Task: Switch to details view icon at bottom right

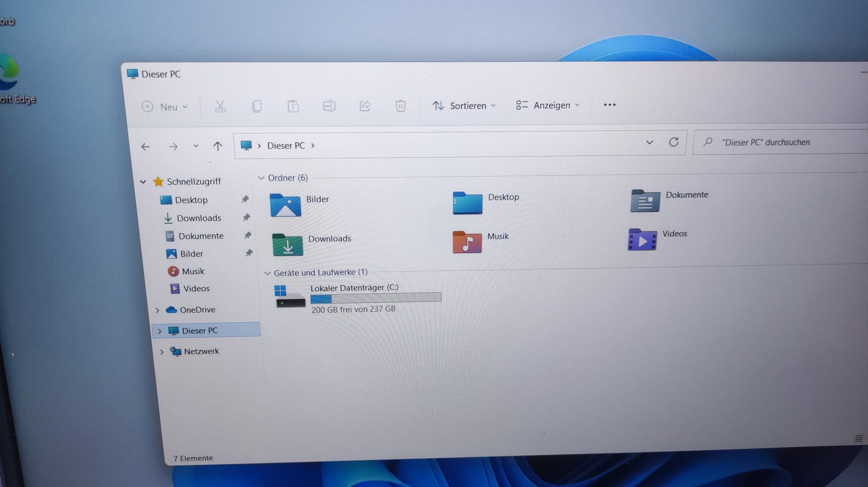Action: coord(859,438)
